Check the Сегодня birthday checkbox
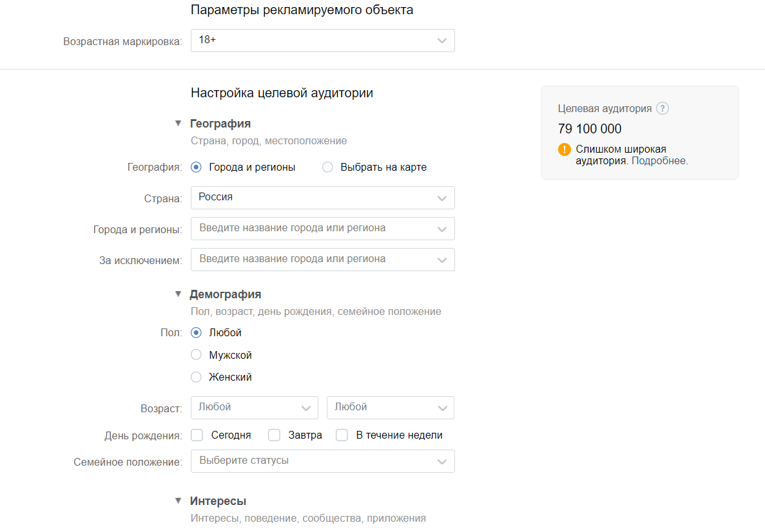The height and width of the screenshot is (532, 765). click(x=197, y=435)
